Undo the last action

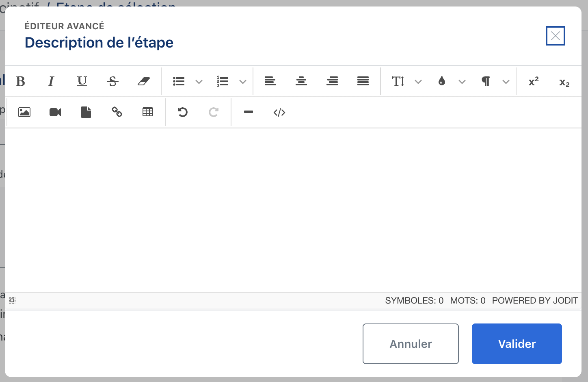(x=183, y=112)
